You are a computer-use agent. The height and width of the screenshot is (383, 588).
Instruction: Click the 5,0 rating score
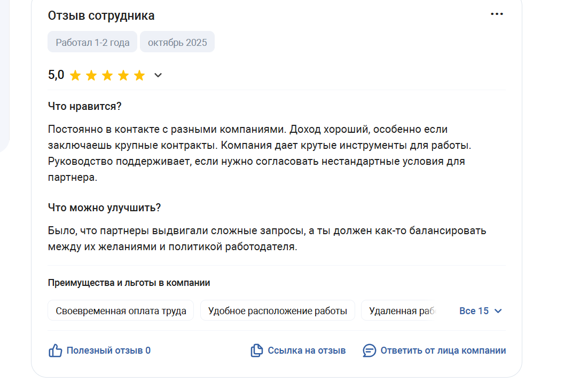(x=56, y=75)
